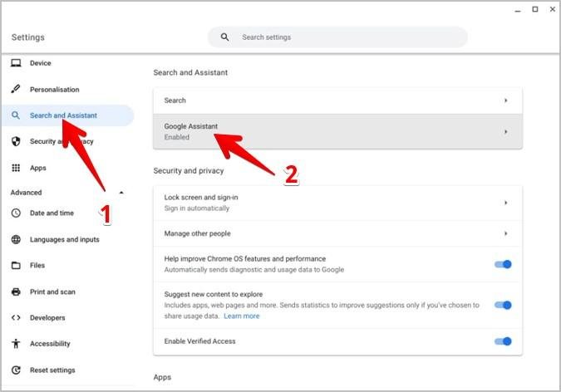Expand the Search row arrow

[x=505, y=100]
